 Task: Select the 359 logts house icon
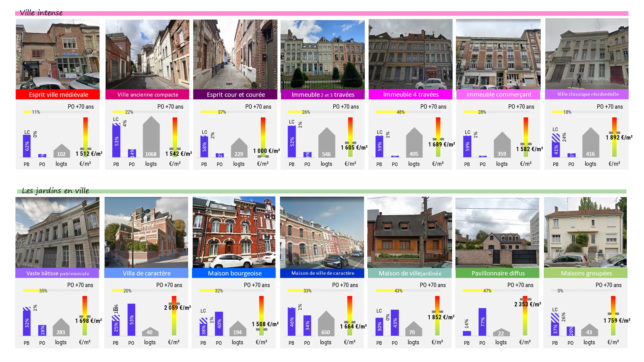click(x=502, y=145)
